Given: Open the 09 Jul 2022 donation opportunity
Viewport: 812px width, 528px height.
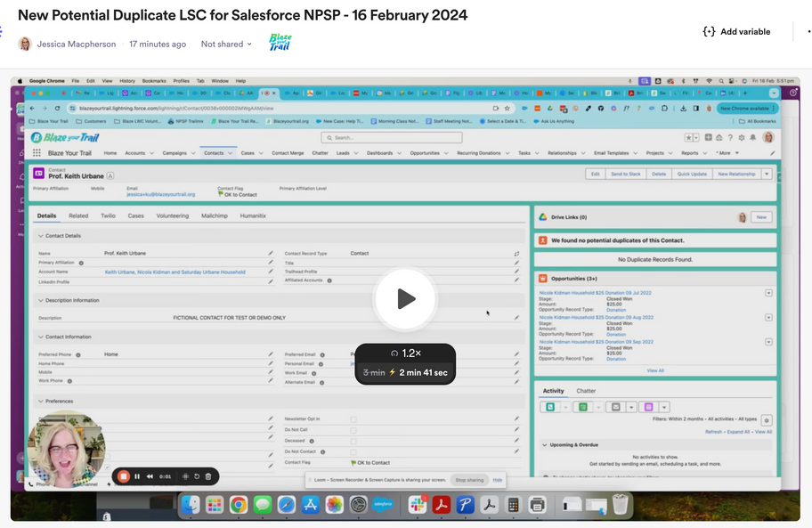Looking at the screenshot, I should click(x=595, y=292).
